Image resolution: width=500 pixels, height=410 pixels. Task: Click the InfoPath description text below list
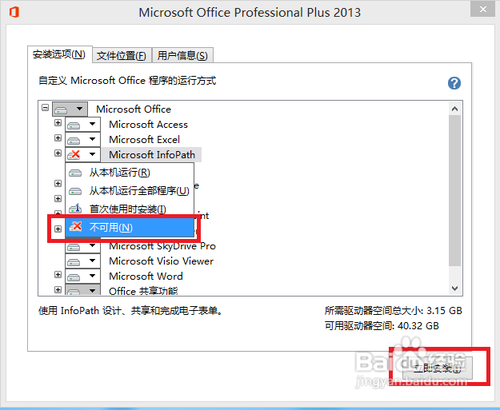(x=130, y=311)
